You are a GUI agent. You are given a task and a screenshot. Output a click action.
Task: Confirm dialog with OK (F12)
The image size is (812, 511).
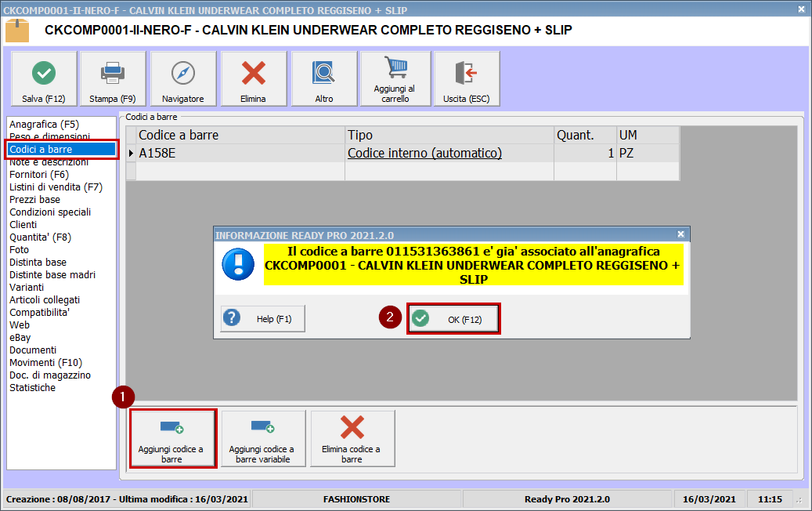coord(453,319)
